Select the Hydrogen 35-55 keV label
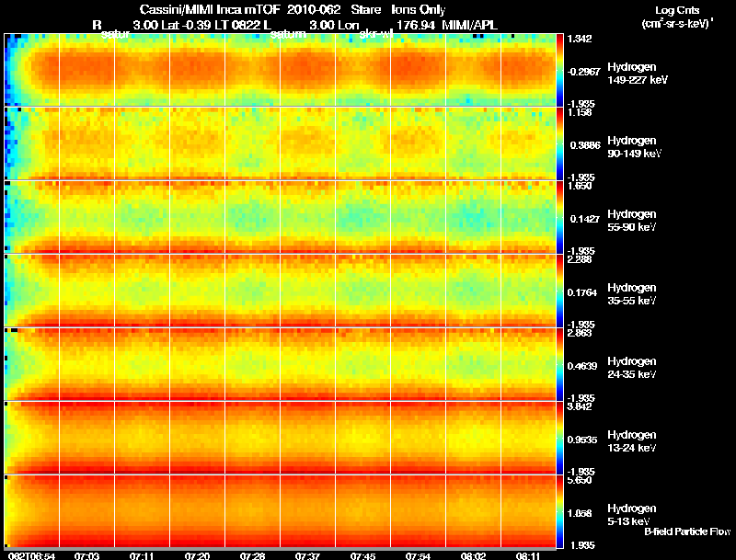This screenshot has width=736, height=560. click(632, 294)
